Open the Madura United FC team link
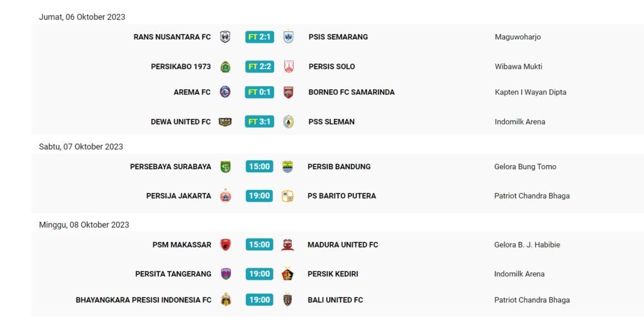The height and width of the screenshot is (325, 644). point(343,245)
